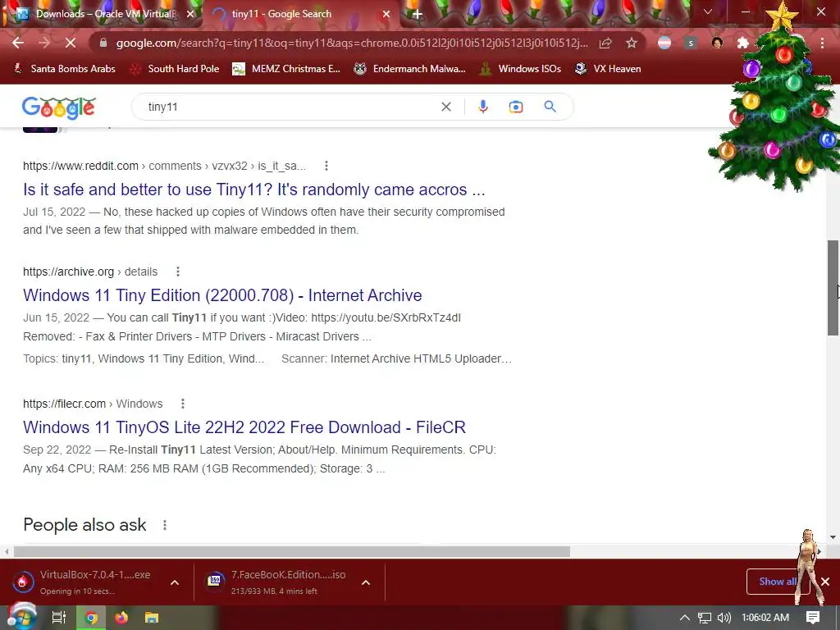
Task: Click the vertical page scrollbar thumb
Action: coord(833,288)
